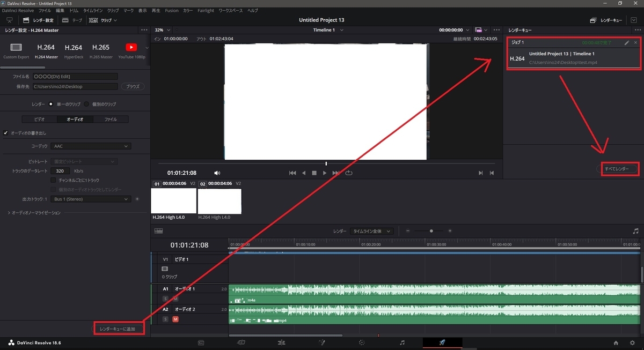Open project settings gear icon

pyautogui.click(x=632, y=342)
